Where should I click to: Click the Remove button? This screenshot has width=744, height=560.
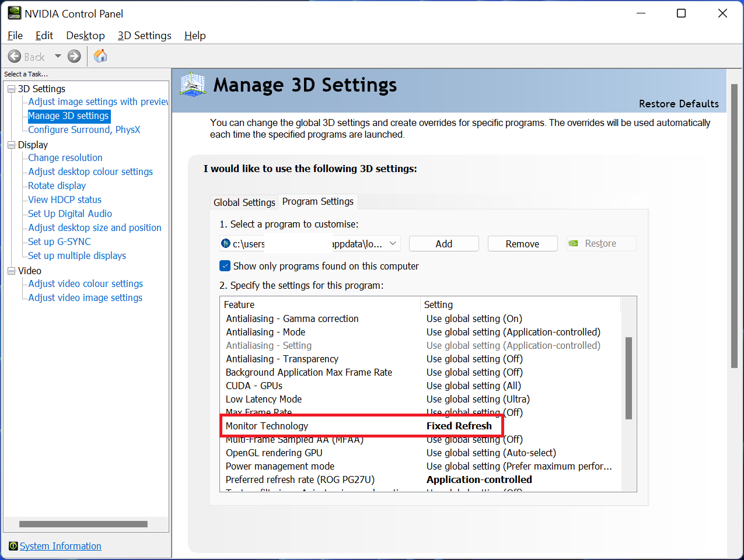click(522, 244)
